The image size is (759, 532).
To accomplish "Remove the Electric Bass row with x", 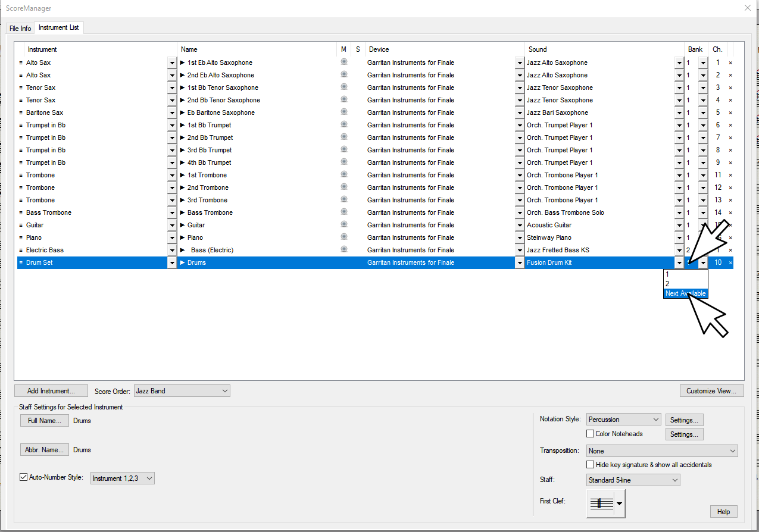I will pyautogui.click(x=730, y=250).
